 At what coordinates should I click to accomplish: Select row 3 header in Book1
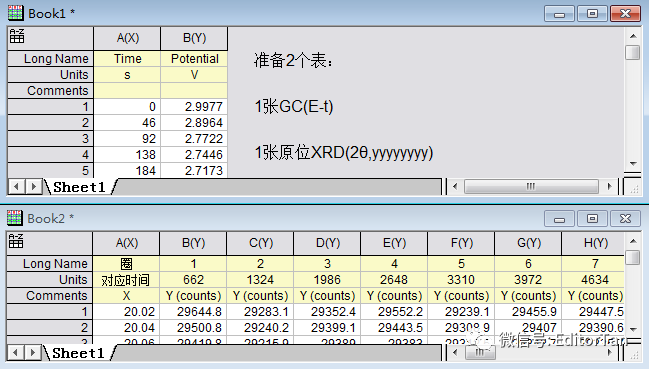tap(50, 139)
